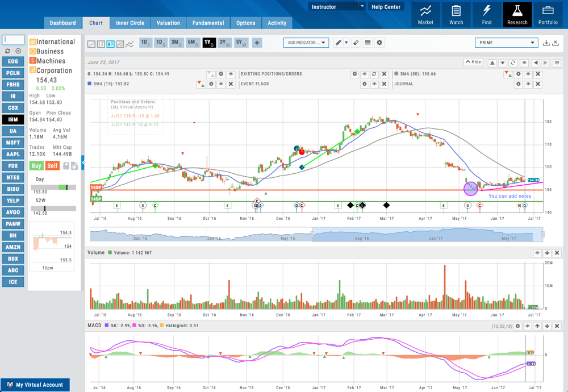This screenshot has width=568, height=392.
Task: Collapse the quote sidebar with the blue arrow tab
Action: tap(83, 162)
